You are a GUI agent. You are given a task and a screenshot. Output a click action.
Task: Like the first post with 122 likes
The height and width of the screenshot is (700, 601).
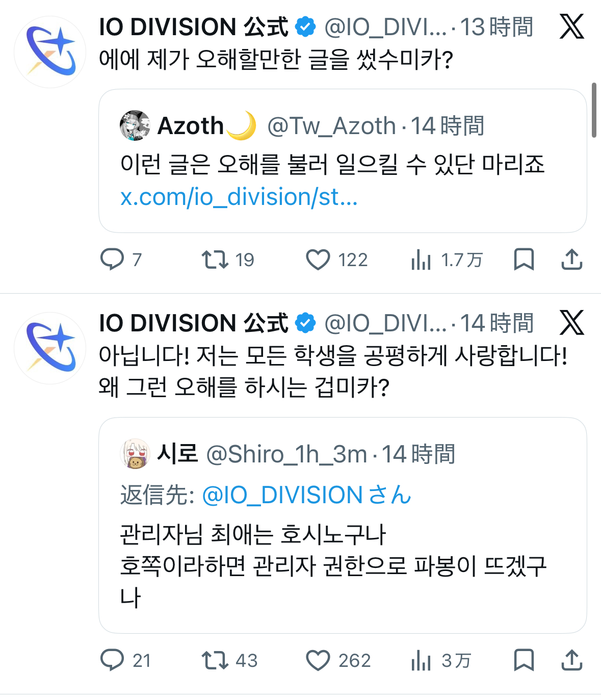318,260
